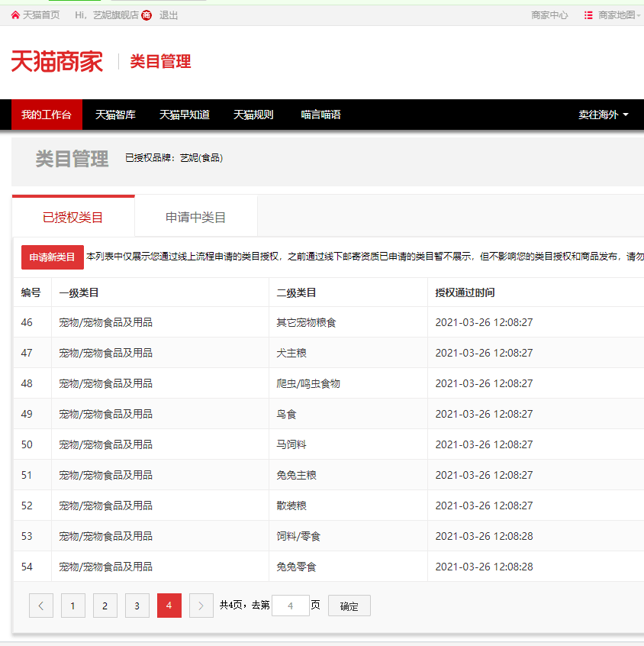Click the 其它宠物粮食 cell
Viewport: 644px width, 646px height.
306,322
